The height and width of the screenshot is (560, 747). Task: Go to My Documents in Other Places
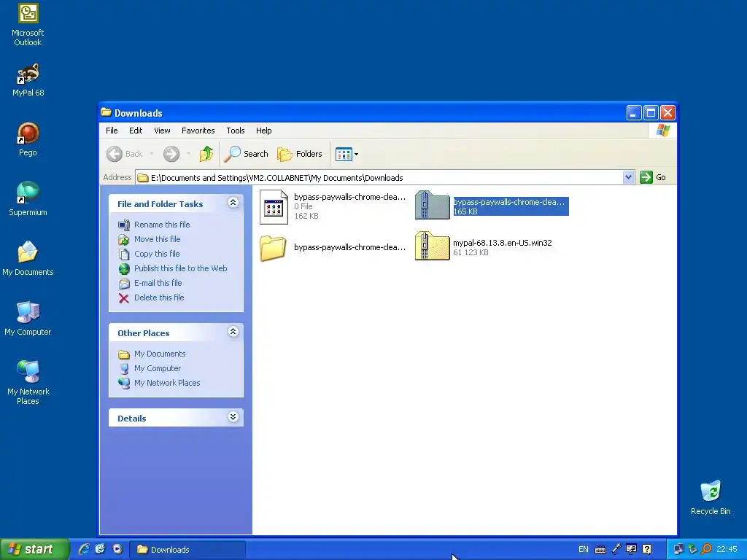(160, 354)
